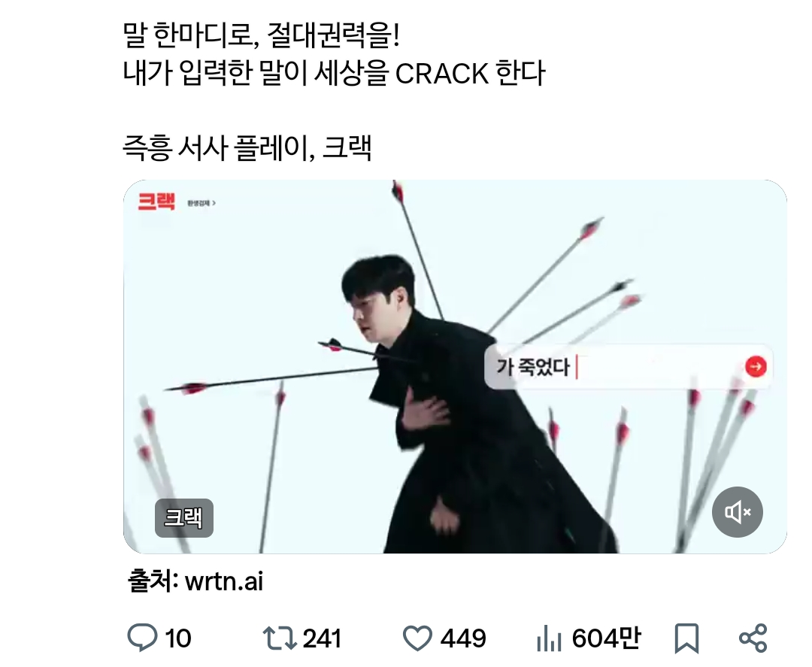Open the wrtn.ai source link
This screenshot has height=667, width=812.
point(224,581)
